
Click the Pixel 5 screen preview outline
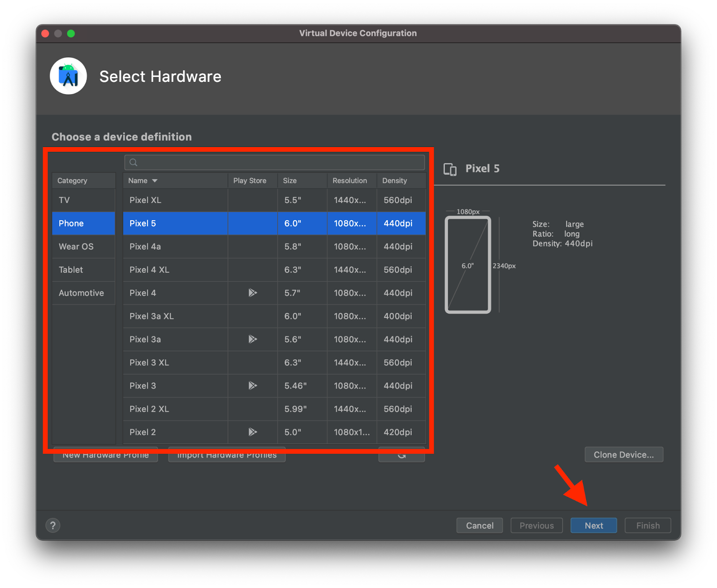(468, 265)
